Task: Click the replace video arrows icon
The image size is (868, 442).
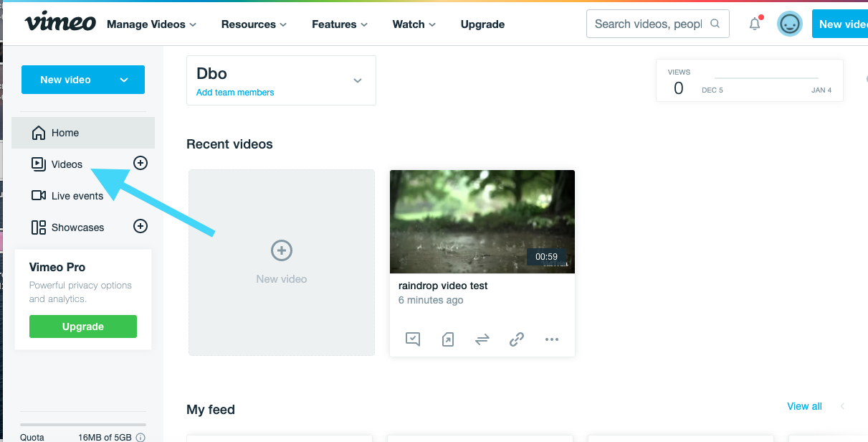Action: (482, 339)
